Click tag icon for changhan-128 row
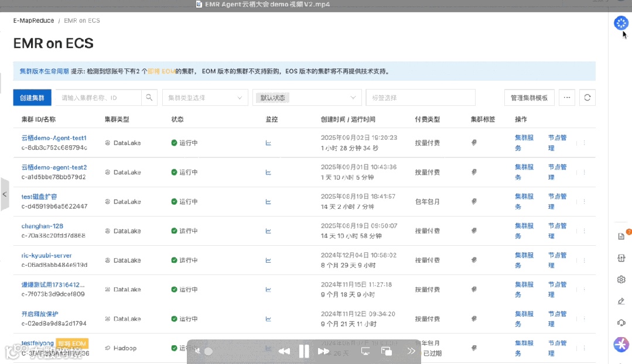Image resolution: width=632 pixels, height=364 pixels. pos(474,231)
